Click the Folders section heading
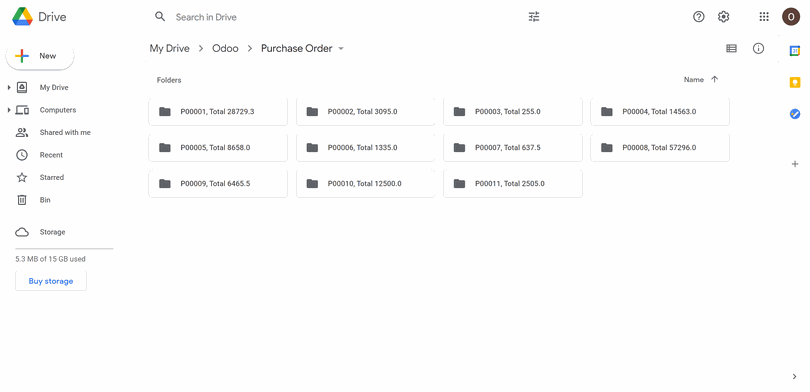The height and width of the screenshot is (392, 810). [169, 80]
